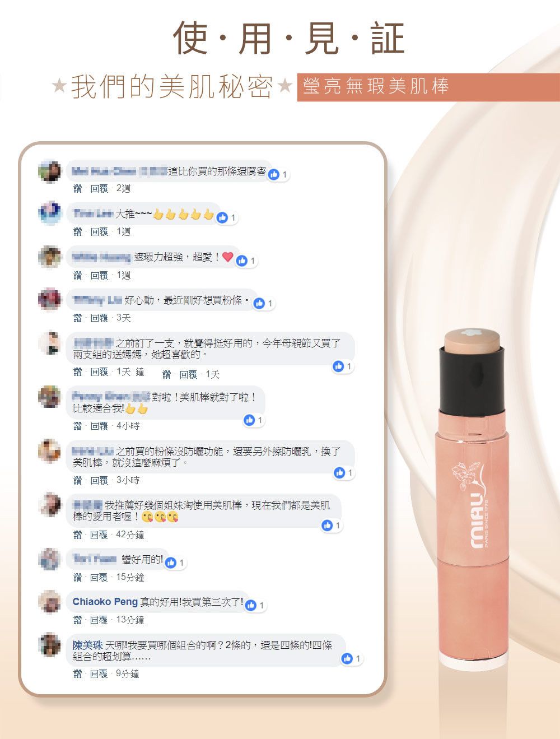Click 讚 under the 2週 comment
The height and width of the screenshot is (739, 560).
77,189
